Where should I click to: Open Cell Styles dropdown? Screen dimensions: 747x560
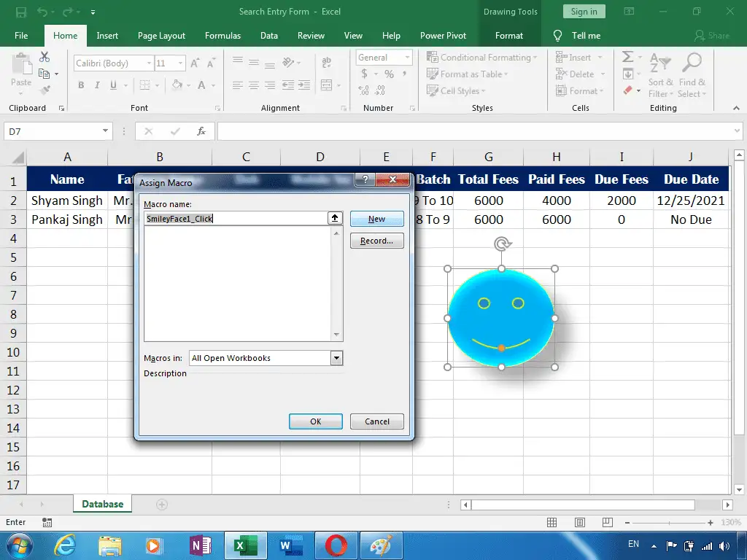[456, 90]
